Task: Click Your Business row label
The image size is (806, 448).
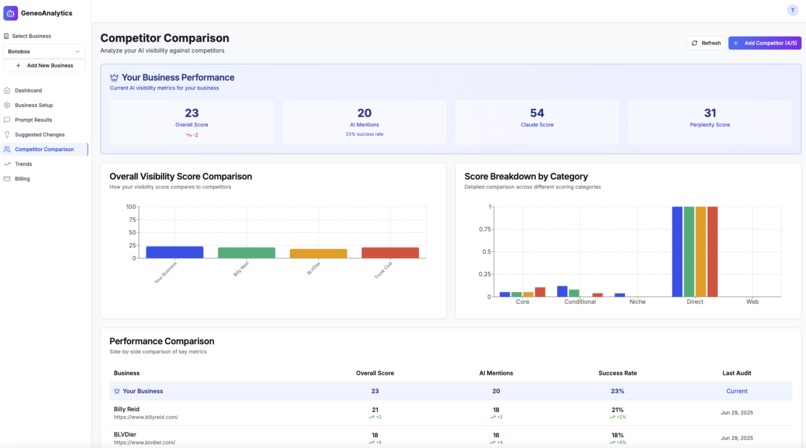Action: point(142,391)
